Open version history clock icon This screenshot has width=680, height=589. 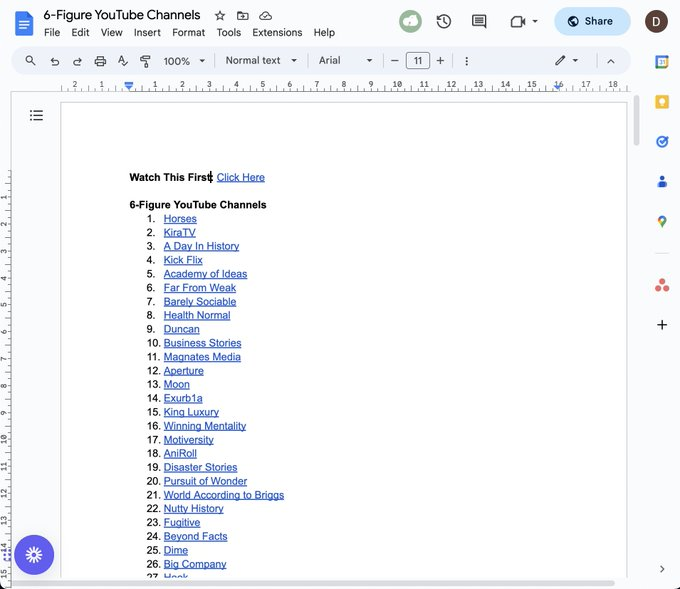[444, 21]
